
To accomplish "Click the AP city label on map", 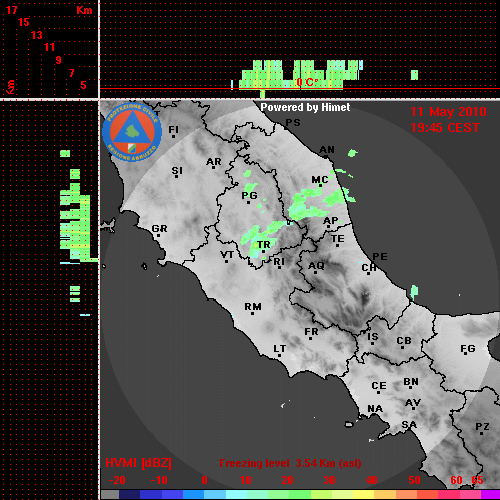I will (x=330, y=221).
